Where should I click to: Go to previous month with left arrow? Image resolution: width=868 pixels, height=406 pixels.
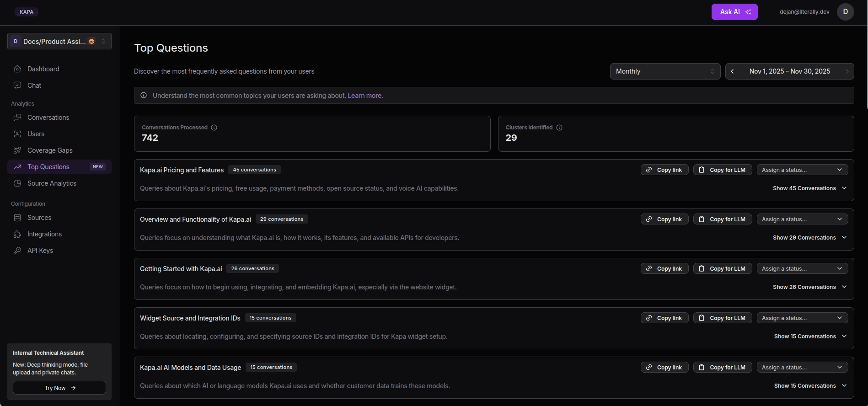pos(732,71)
